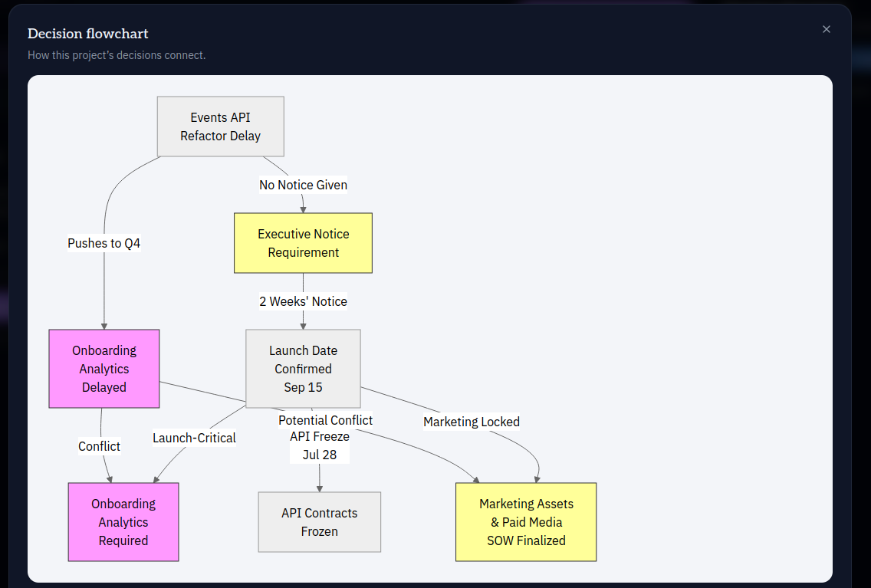Select the Launch Date Confirmed Sep 15 node
This screenshot has height=588, width=871.
[x=304, y=369]
